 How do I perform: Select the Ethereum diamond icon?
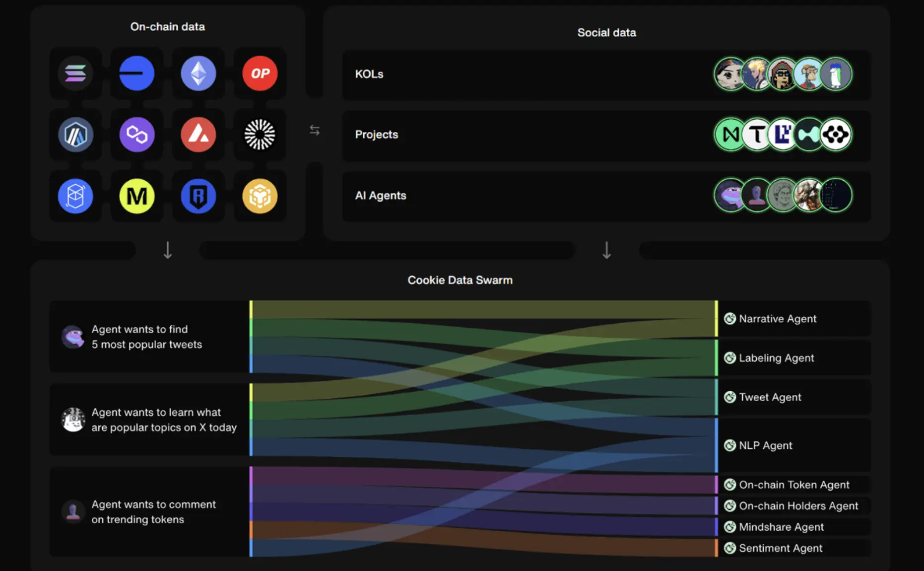point(198,73)
